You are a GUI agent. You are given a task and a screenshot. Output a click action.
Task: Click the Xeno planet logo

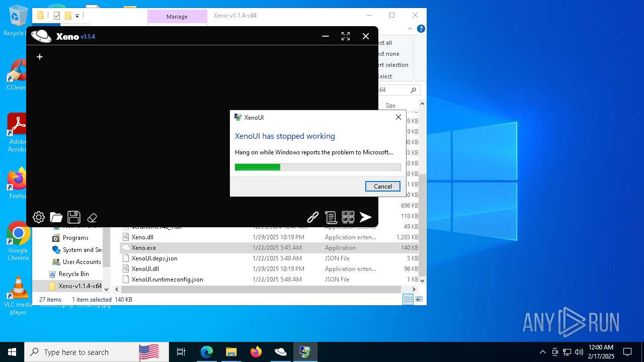coord(41,36)
